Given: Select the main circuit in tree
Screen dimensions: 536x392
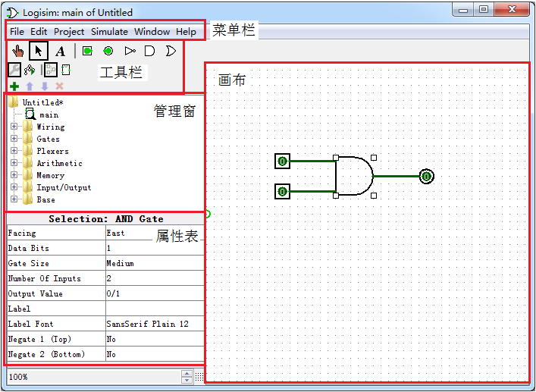Looking at the screenshot, I should click(x=48, y=115).
